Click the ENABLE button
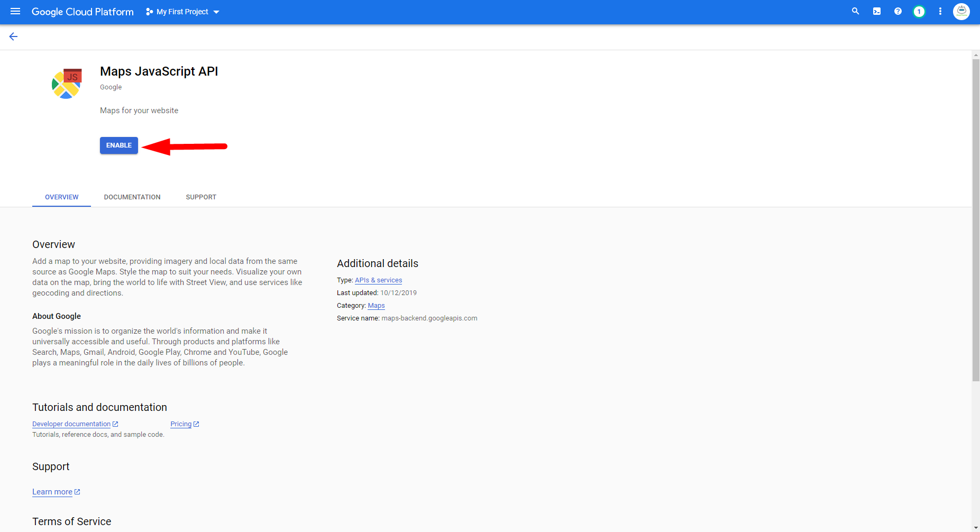The height and width of the screenshot is (532, 980). [x=119, y=145]
